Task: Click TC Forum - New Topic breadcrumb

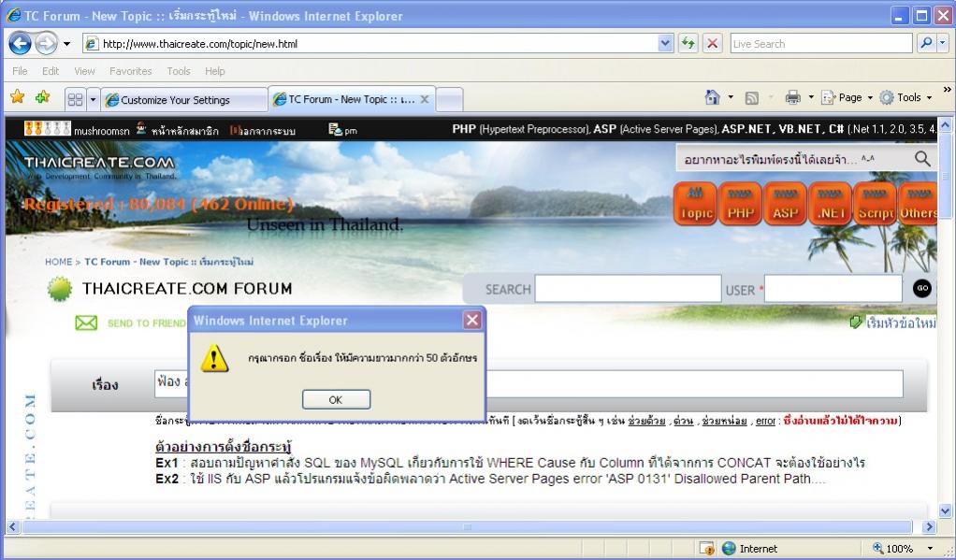Action: point(169,262)
